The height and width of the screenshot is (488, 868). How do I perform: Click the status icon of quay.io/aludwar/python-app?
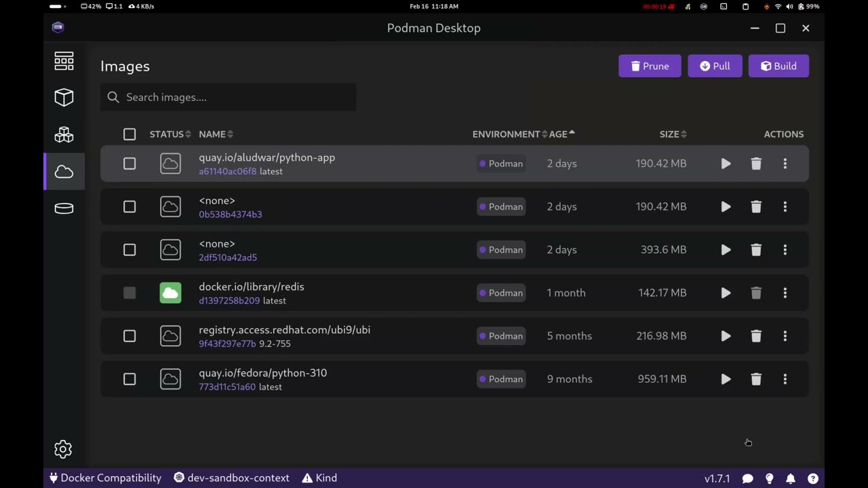coord(170,163)
